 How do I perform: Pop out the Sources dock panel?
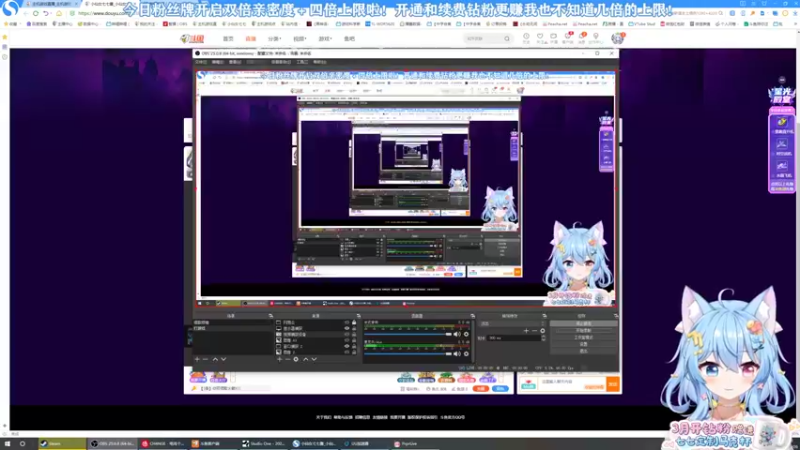coord(358,316)
